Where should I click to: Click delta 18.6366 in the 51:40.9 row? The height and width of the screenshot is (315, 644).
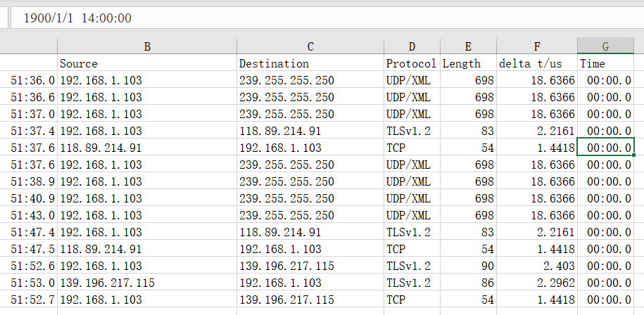(537, 198)
